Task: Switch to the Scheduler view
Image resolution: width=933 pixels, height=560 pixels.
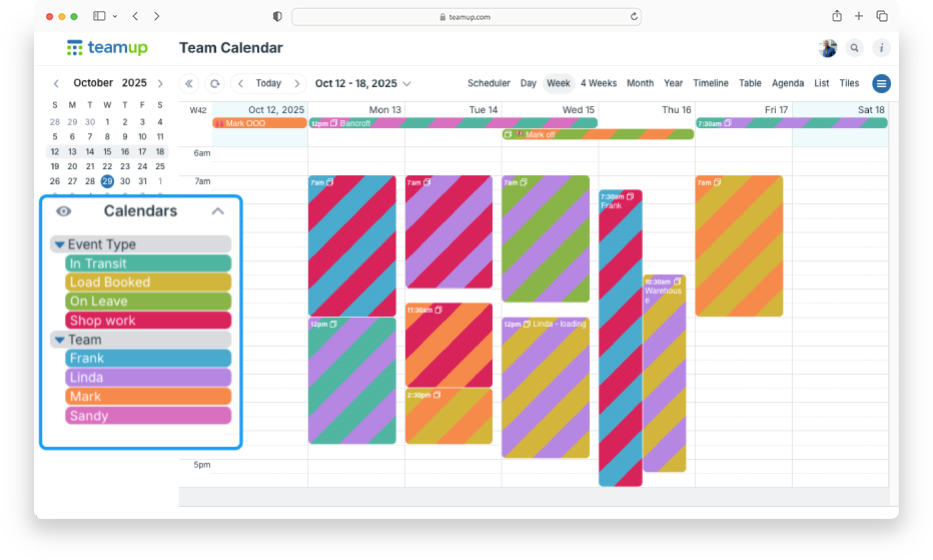Action: [x=489, y=84]
